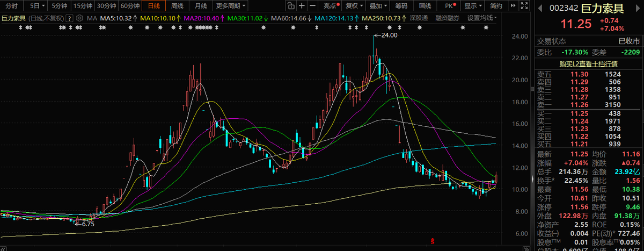Activate the 画线 drawing tool

pos(425,6)
